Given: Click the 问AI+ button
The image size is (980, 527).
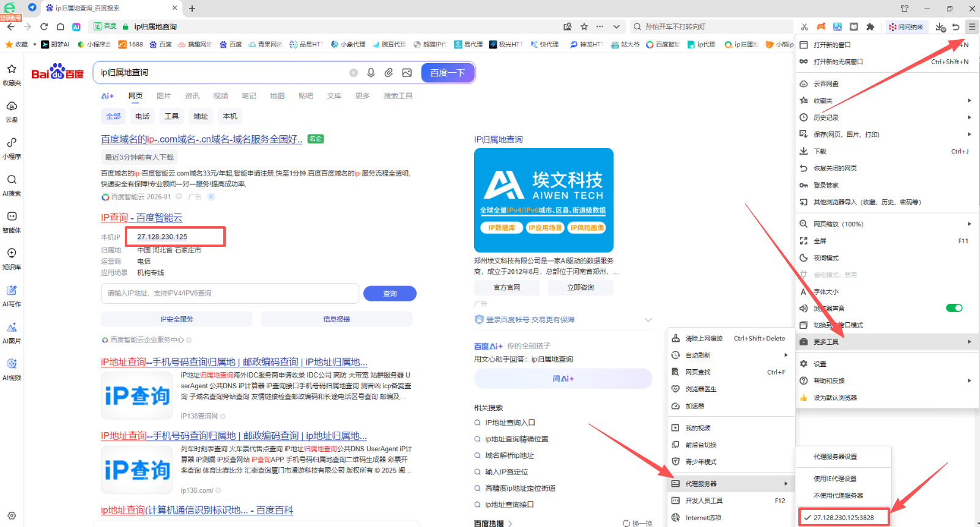Looking at the screenshot, I should click(x=563, y=378).
